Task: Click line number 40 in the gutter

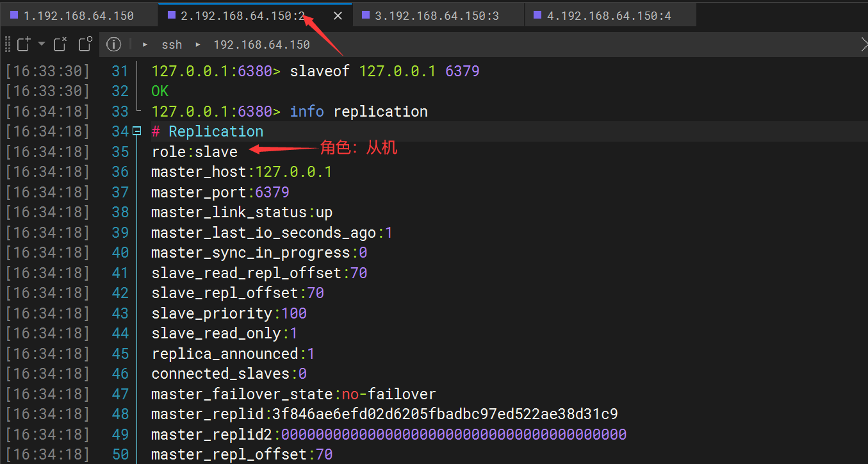Action: [x=120, y=253]
